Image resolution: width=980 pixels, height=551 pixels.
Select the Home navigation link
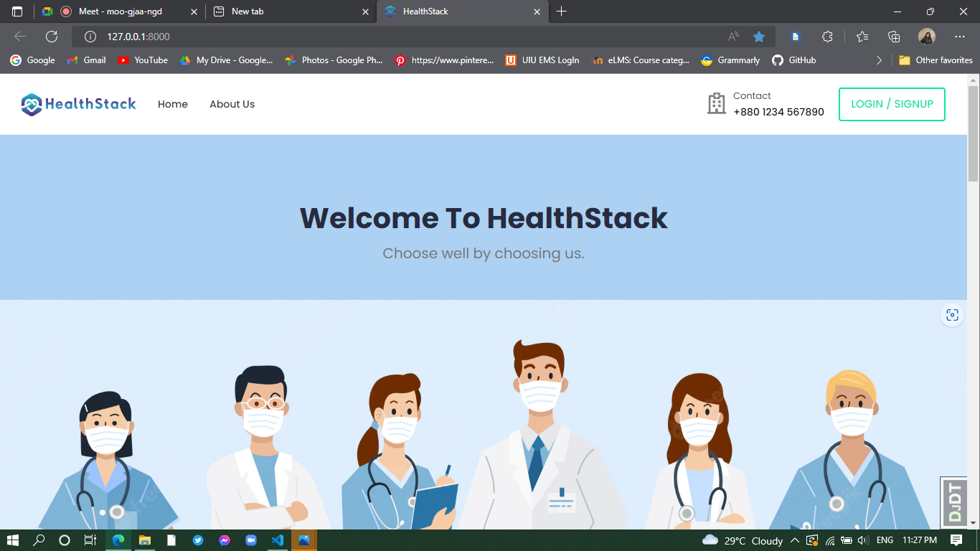tap(172, 104)
